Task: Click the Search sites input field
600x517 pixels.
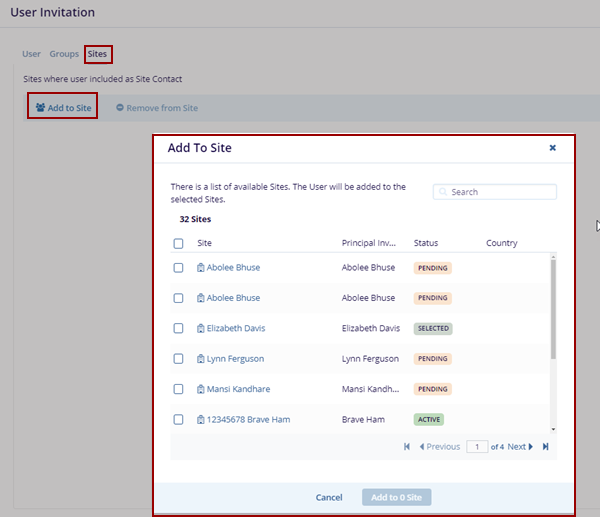Action: point(500,192)
